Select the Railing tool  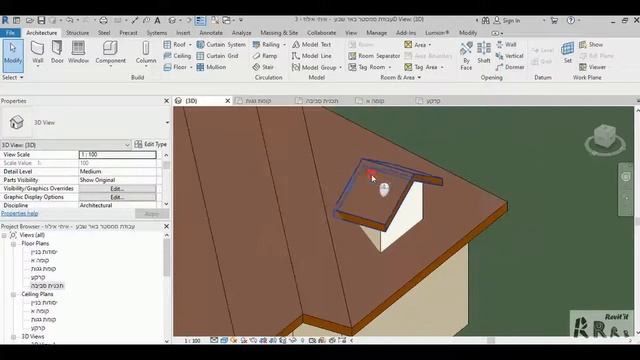(266, 44)
